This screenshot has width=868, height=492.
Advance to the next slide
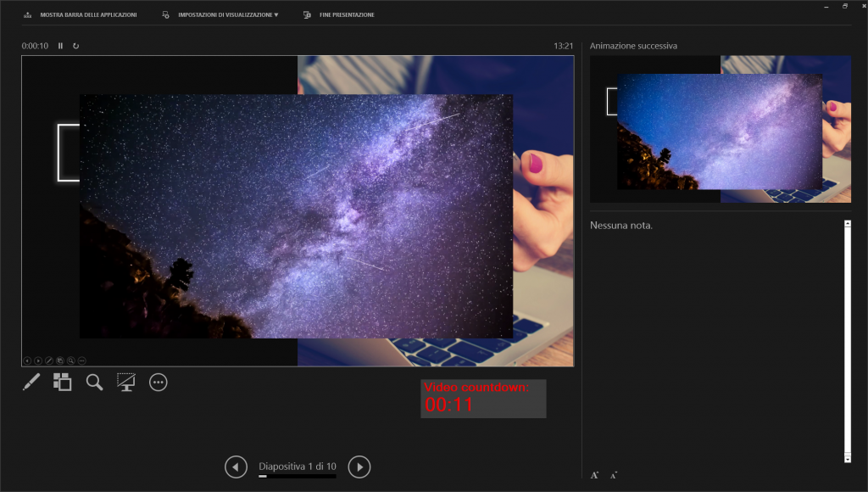(x=359, y=467)
